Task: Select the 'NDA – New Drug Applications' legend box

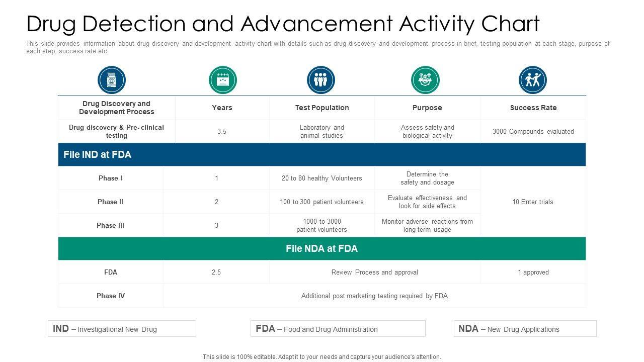Action: coord(525,329)
